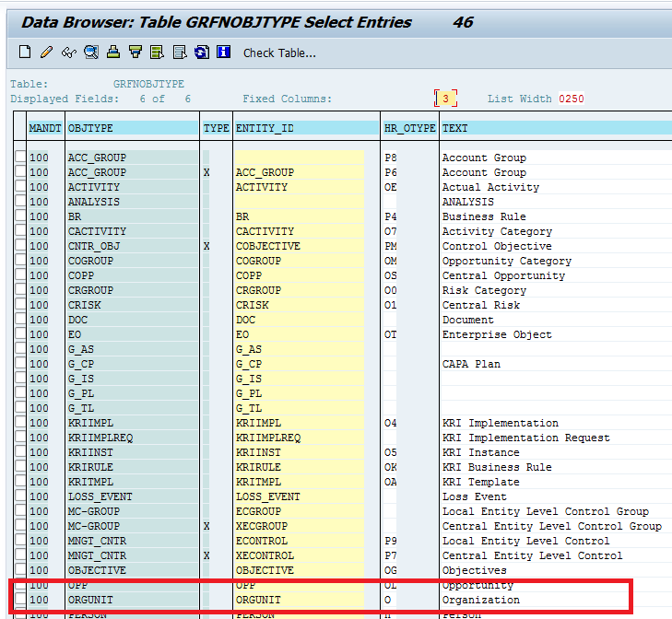Click the Deselect all rows icon
672x619 pixels.
point(179,53)
